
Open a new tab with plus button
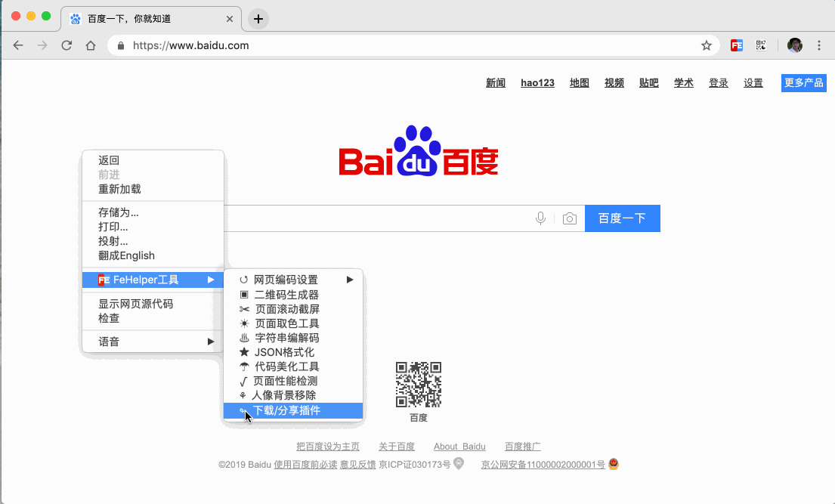[258, 19]
